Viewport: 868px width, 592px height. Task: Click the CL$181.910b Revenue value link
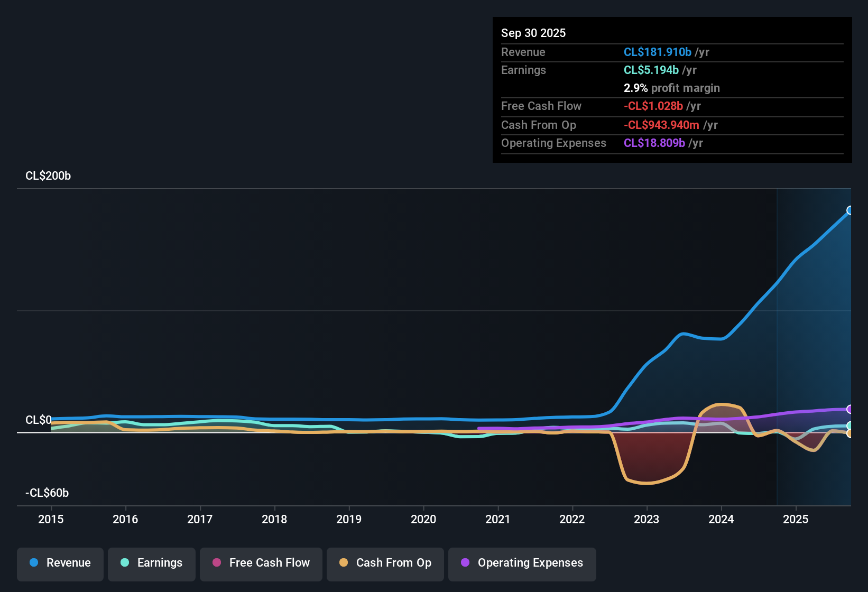click(x=657, y=52)
